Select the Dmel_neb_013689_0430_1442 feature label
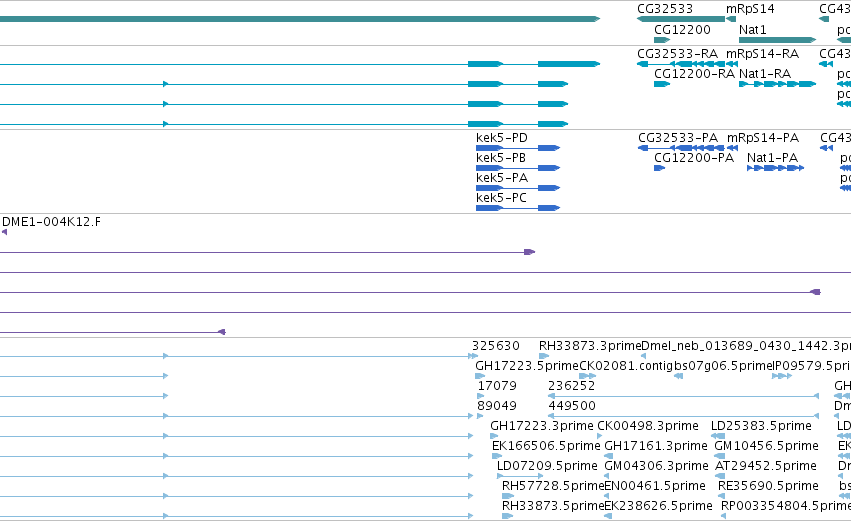The height and width of the screenshot is (521, 851). tap(746, 346)
